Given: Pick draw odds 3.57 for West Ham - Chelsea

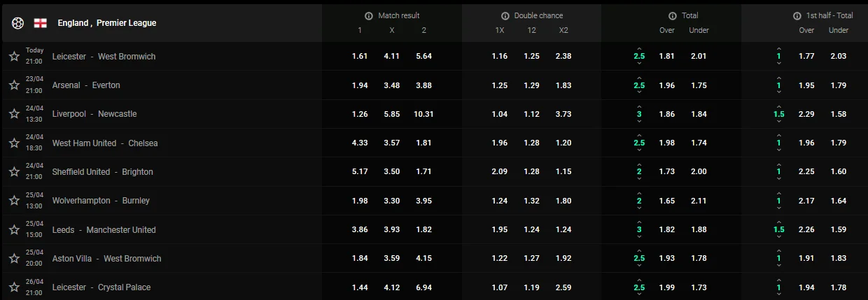Looking at the screenshot, I should [393, 143].
